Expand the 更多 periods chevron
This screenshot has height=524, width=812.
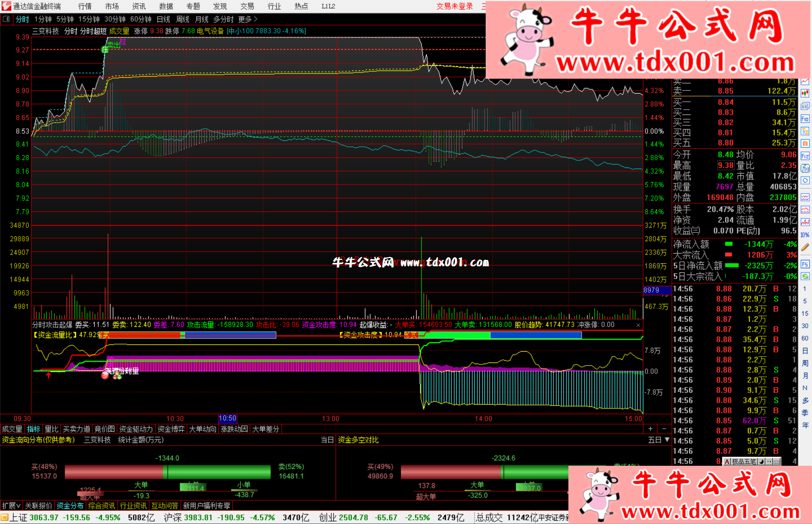256,19
